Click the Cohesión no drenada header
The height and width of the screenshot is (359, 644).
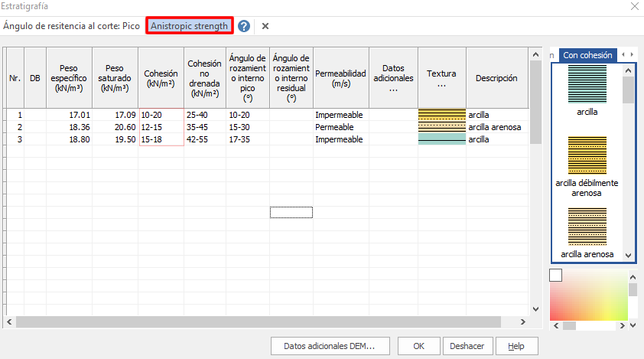(204, 78)
